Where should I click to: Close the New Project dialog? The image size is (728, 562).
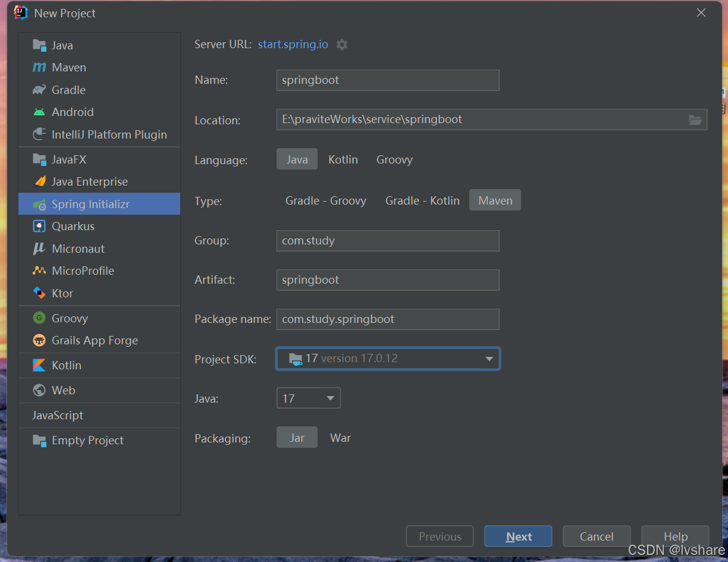click(x=701, y=12)
